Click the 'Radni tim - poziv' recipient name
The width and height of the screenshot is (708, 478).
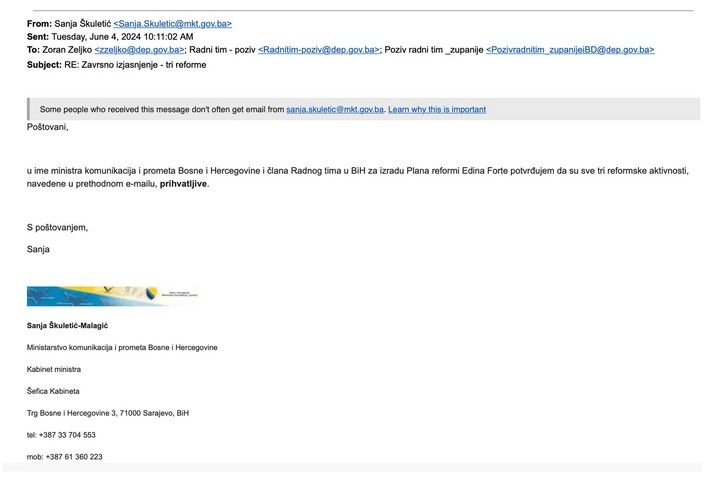tap(222, 50)
